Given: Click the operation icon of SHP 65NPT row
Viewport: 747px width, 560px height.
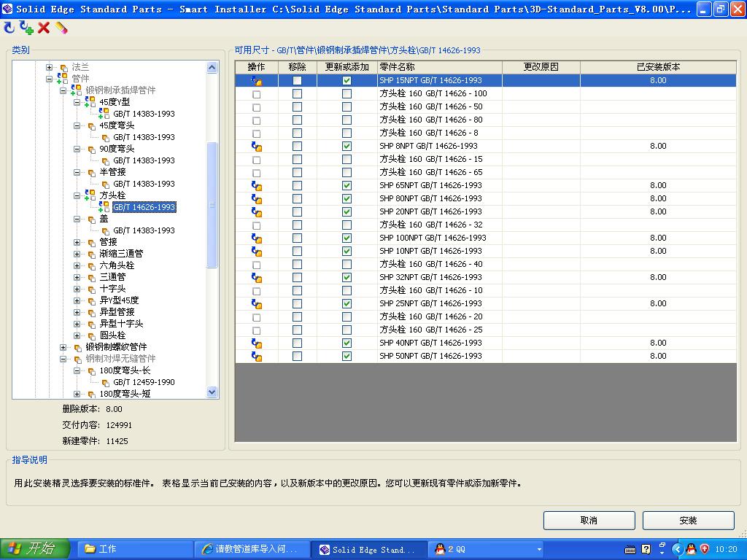Looking at the screenshot, I should click(257, 186).
